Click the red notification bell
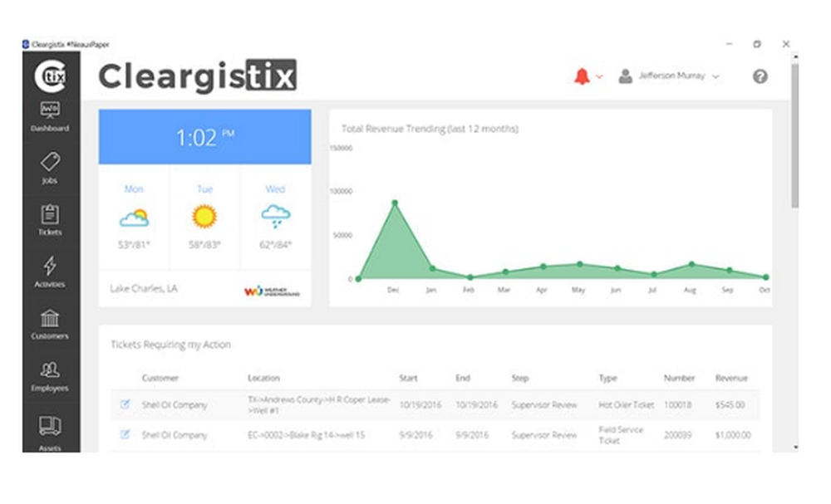 pos(582,76)
